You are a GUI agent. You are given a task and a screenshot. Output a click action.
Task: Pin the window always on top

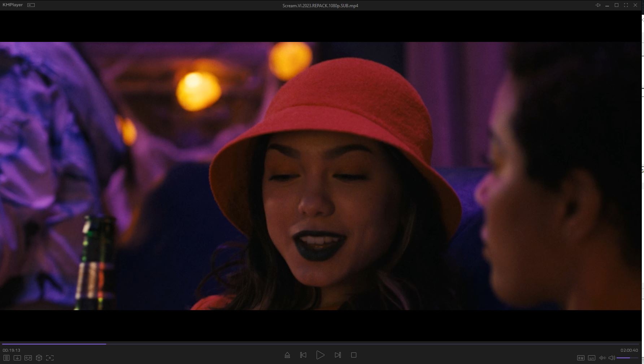[x=598, y=5]
